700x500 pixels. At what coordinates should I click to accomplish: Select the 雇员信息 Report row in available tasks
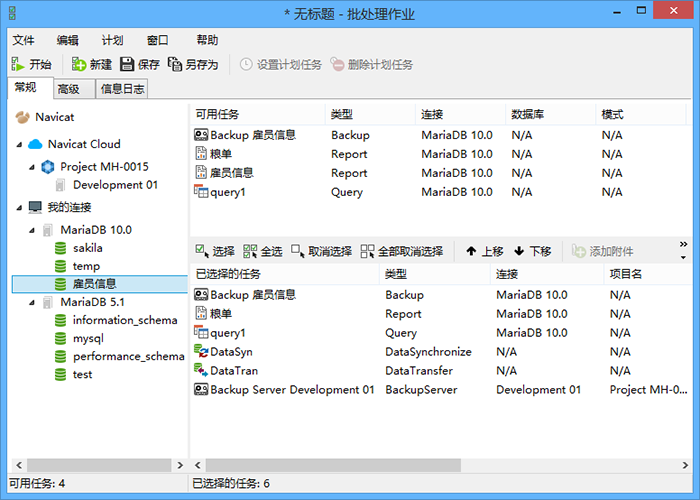[x=438, y=173]
